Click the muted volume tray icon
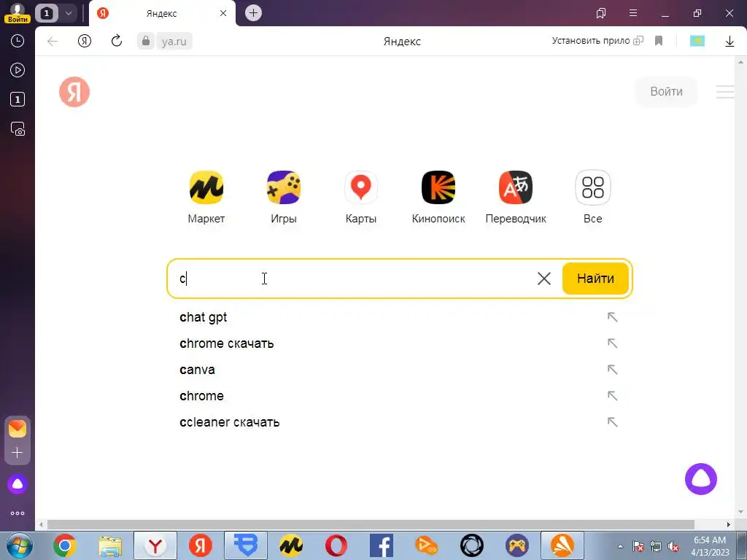The width and height of the screenshot is (747, 560). point(673,547)
